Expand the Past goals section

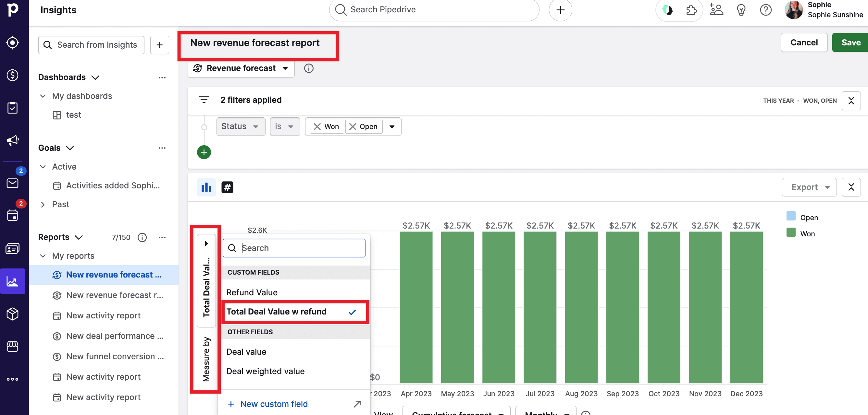pos(43,204)
